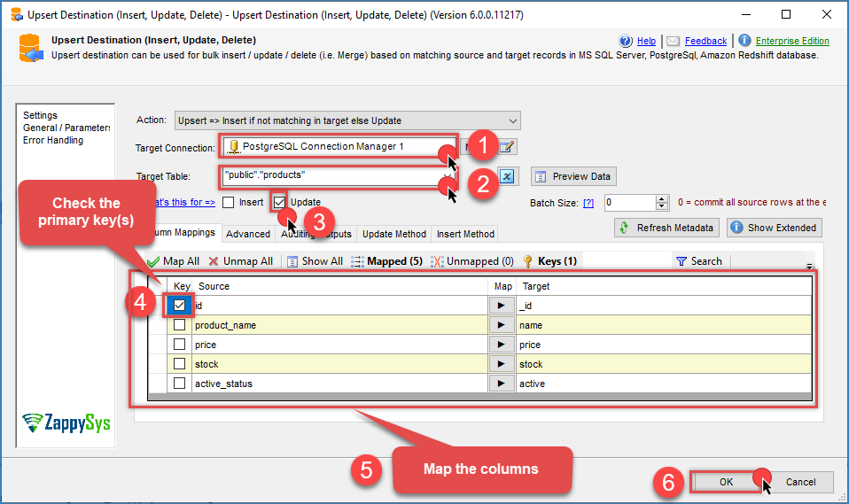The height and width of the screenshot is (504, 849).
Task: Check the key box for product_name
Action: tap(180, 325)
